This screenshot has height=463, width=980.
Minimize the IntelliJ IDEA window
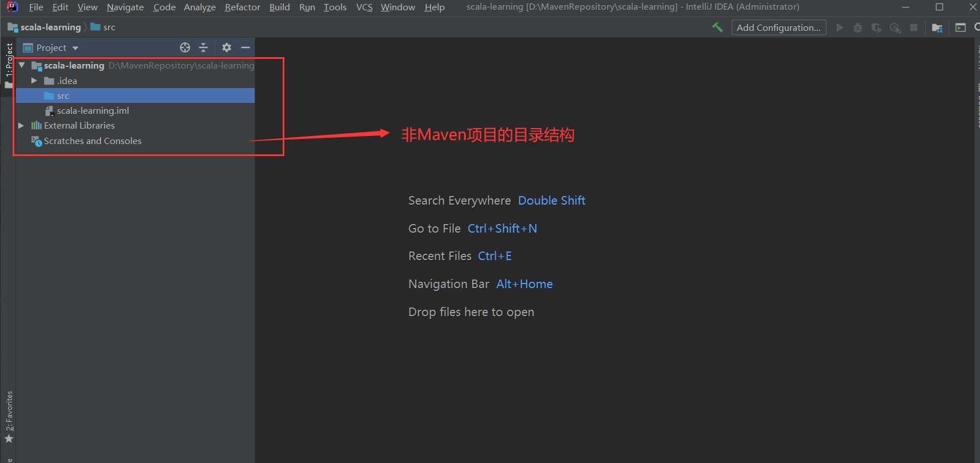click(906, 7)
